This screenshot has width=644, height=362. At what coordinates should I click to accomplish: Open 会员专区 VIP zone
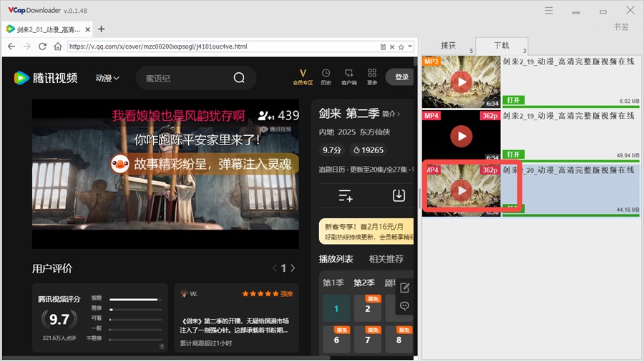click(x=303, y=77)
